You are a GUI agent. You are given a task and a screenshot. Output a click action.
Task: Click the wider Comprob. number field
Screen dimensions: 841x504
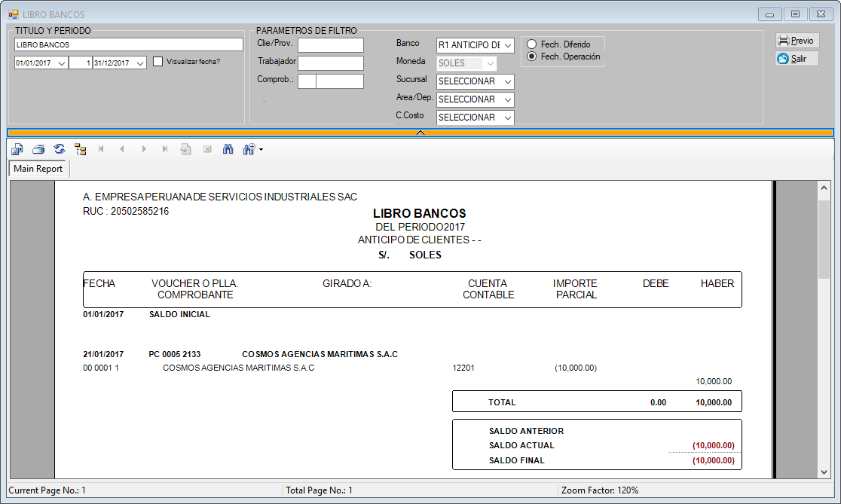tap(340, 81)
